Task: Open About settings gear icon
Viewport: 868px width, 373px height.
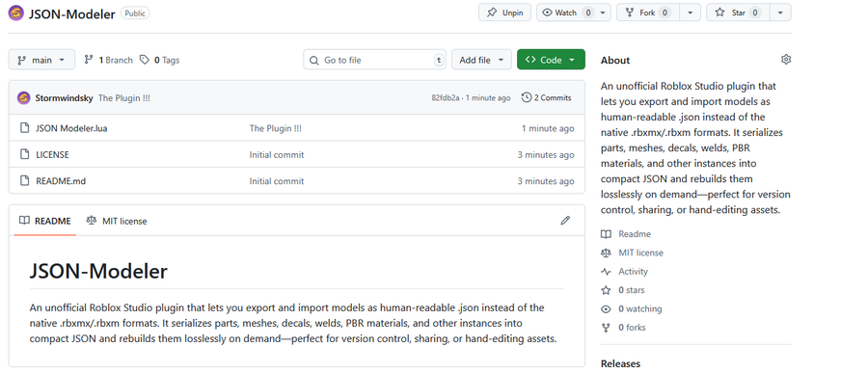Action: 785,60
